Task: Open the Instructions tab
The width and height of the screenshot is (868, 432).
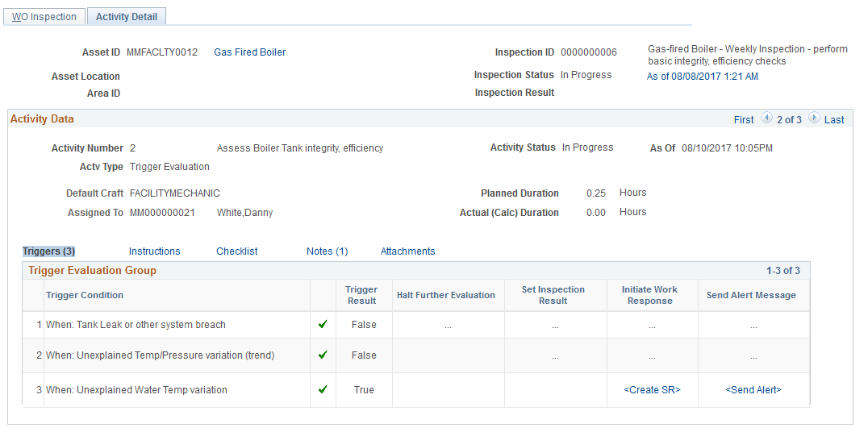Action: pyautogui.click(x=154, y=251)
